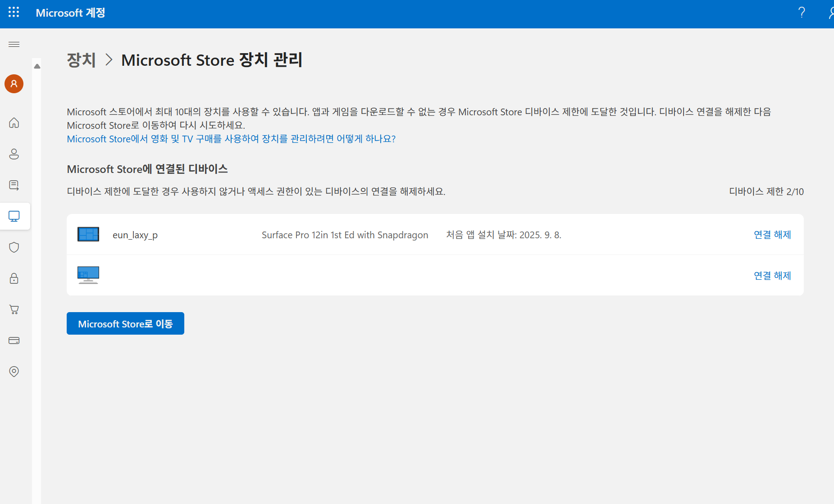Open the Payment options card icon
The width and height of the screenshot is (834, 504).
coord(14,341)
